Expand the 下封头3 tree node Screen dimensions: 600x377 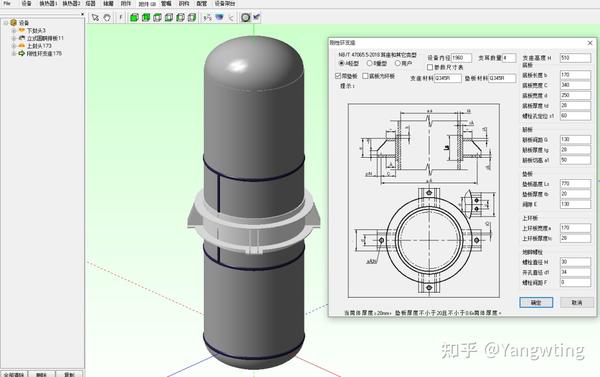[x=14, y=31]
